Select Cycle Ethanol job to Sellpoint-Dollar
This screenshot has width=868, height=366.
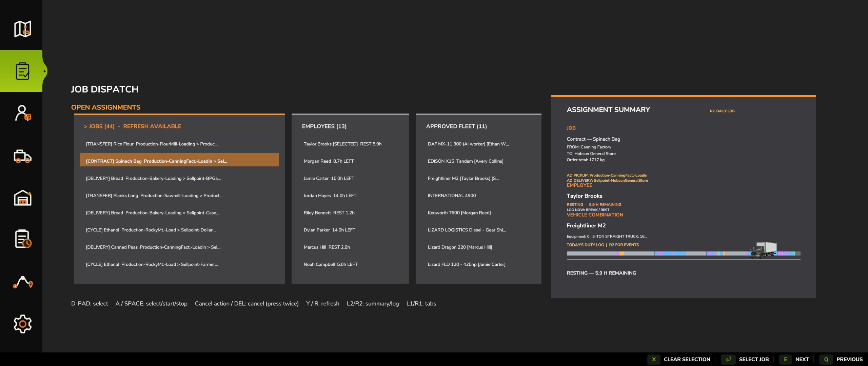[179, 230]
